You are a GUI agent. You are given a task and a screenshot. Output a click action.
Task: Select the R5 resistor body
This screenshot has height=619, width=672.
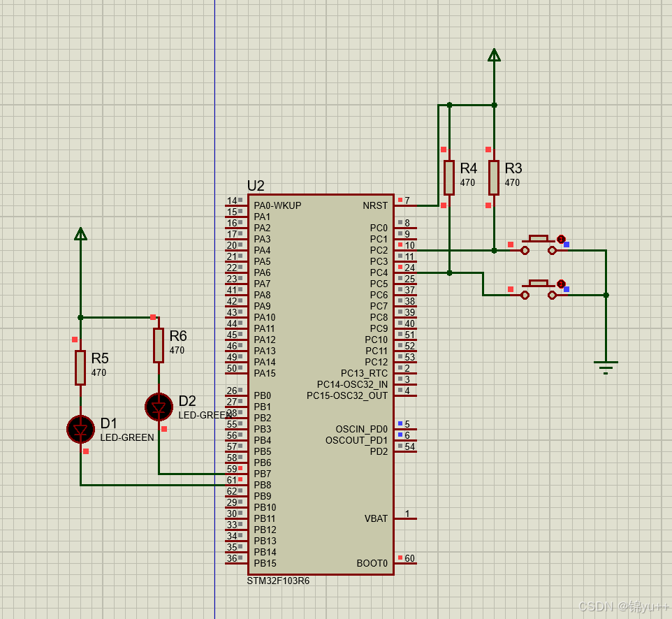80,367
